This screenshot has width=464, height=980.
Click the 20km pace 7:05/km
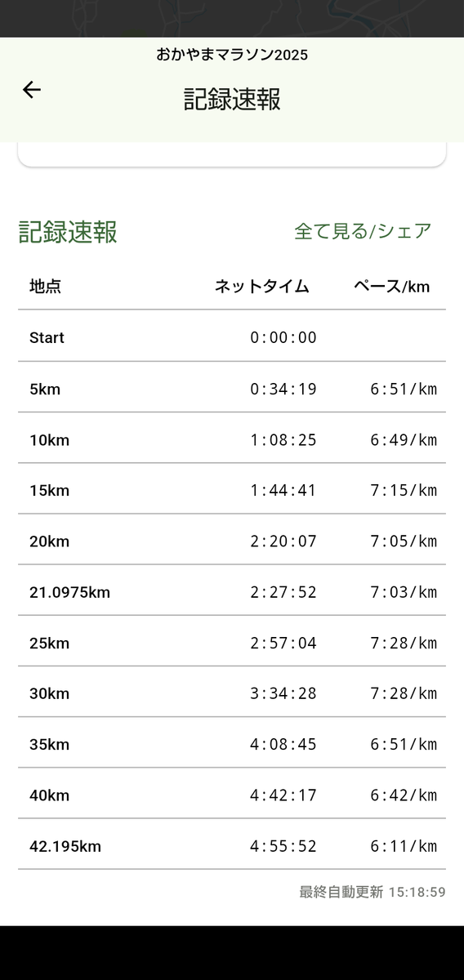pos(404,541)
